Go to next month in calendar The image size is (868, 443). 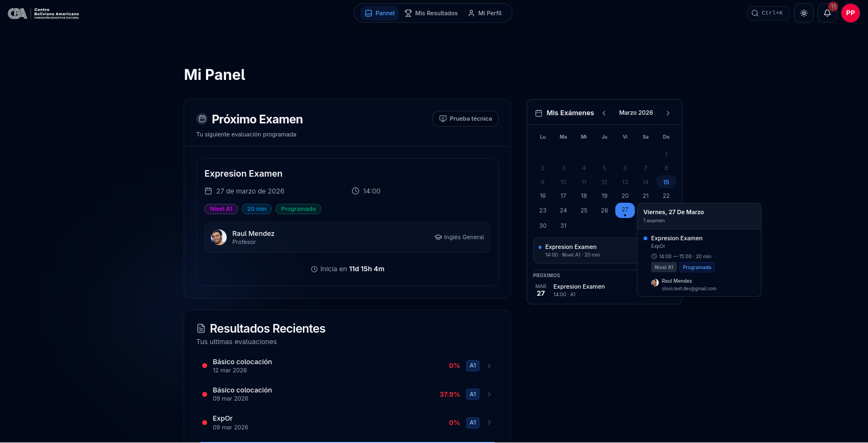pyautogui.click(x=668, y=113)
